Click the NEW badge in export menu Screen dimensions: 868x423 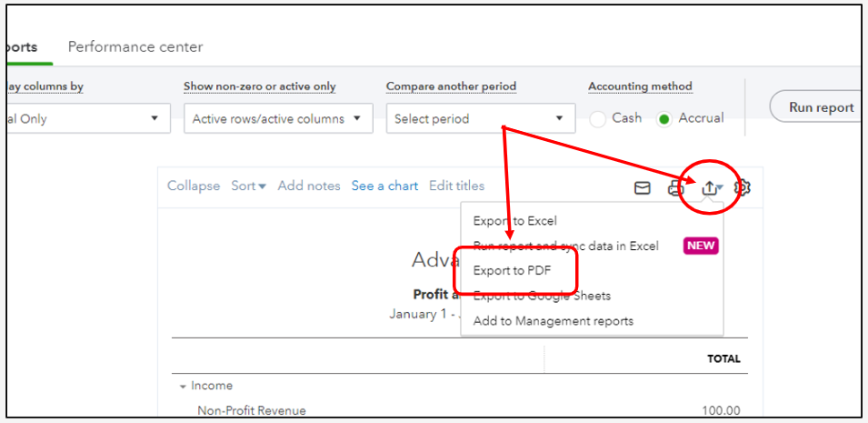click(701, 246)
